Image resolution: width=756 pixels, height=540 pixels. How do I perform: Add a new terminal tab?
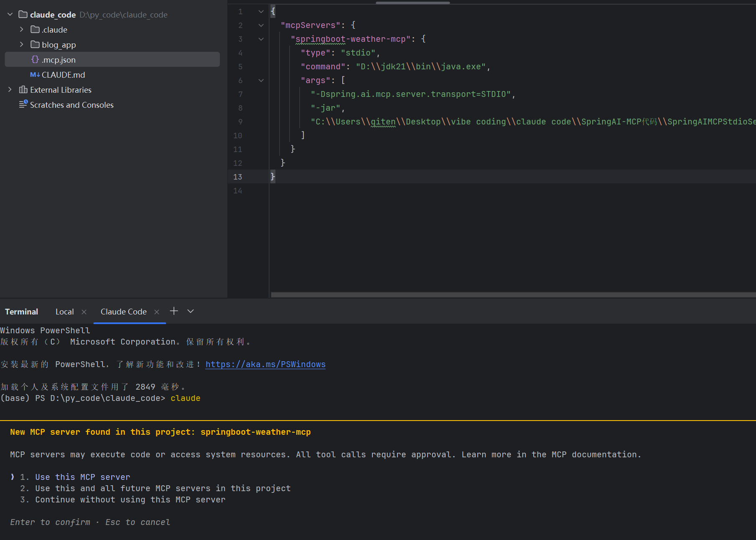(x=174, y=311)
